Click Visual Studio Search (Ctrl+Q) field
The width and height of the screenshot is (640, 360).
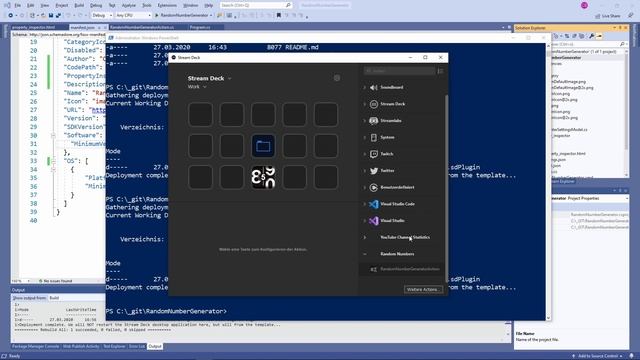[256, 5]
